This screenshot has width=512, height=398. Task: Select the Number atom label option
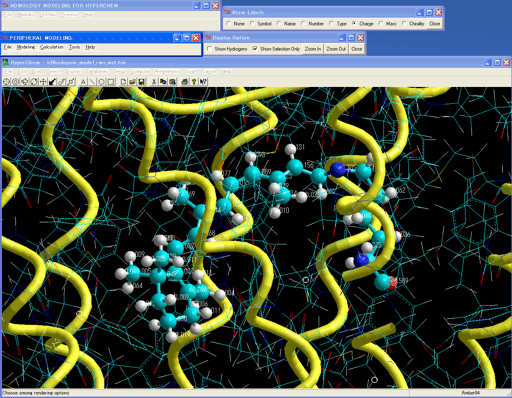[303, 23]
